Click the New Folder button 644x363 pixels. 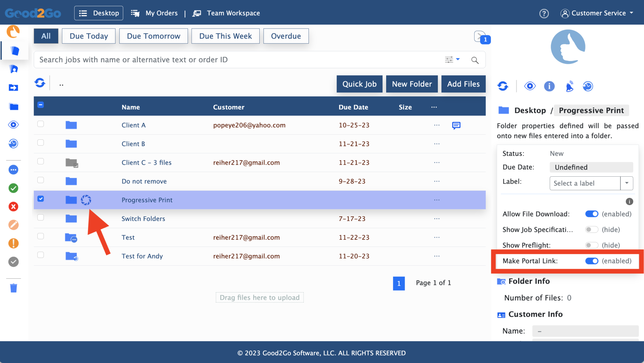412,84
